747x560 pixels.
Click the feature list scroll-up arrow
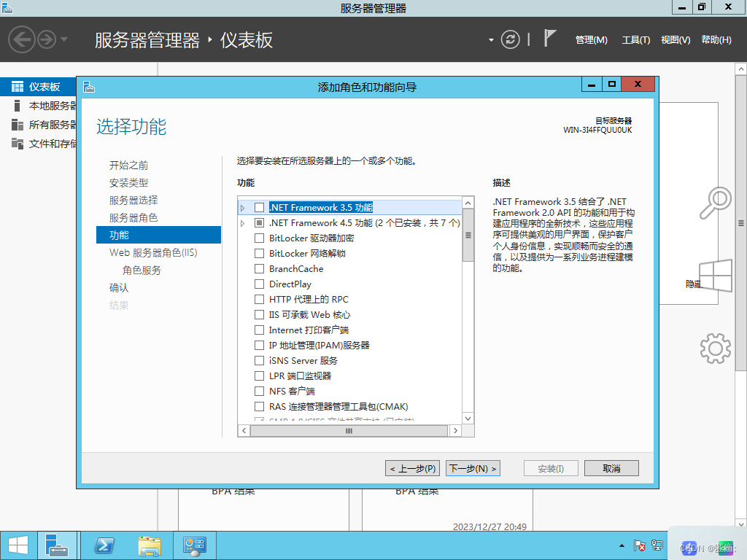pos(468,203)
